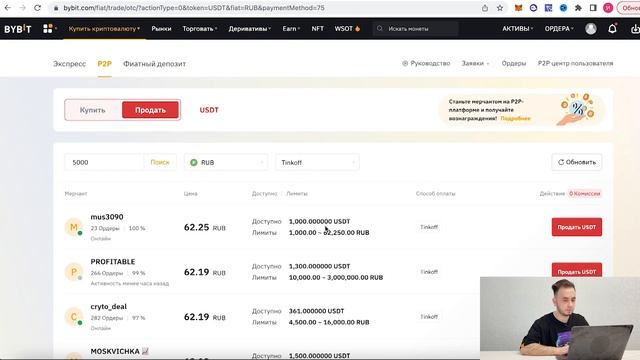The image size is (640, 360).
Task: Click the download icon in Bybit header
Action: point(635,29)
